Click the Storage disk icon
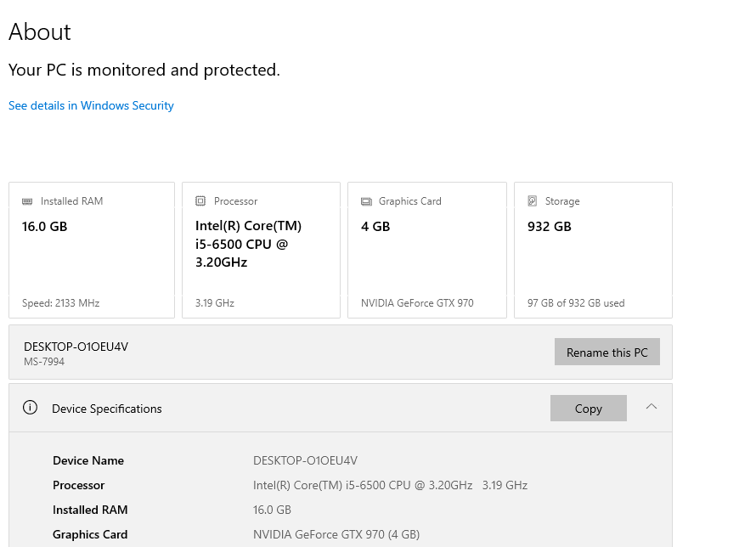The width and height of the screenshot is (756, 547). (x=533, y=201)
